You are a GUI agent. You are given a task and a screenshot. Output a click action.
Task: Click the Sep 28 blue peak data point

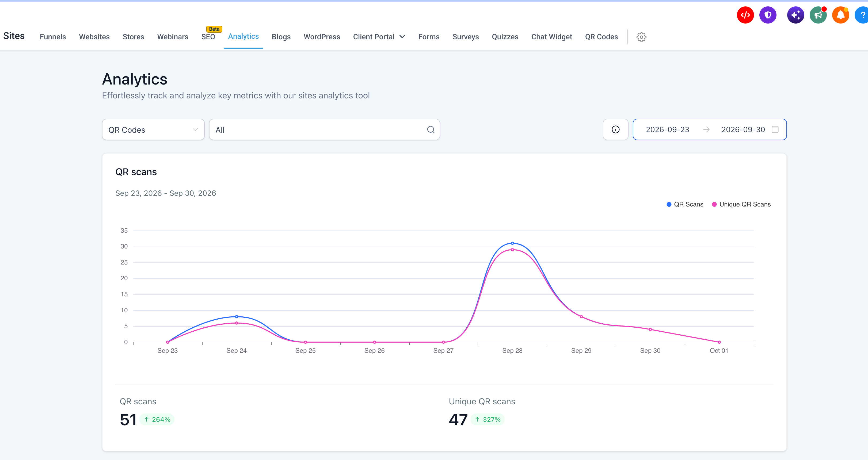pos(512,243)
